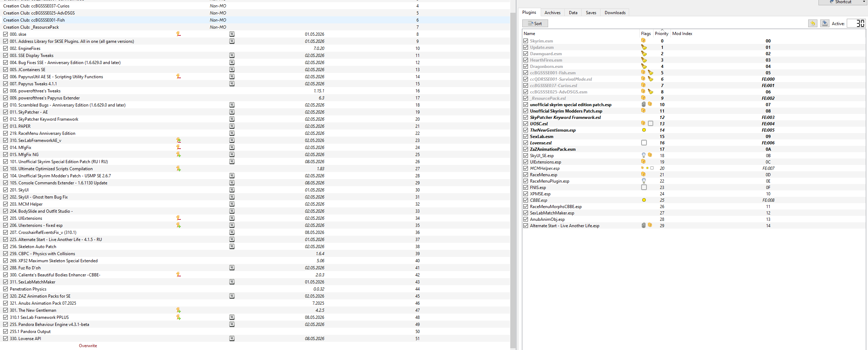Disable the 002. EngineFixes mod checkbox
The image size is (868, 350).
tap(5, 48)
